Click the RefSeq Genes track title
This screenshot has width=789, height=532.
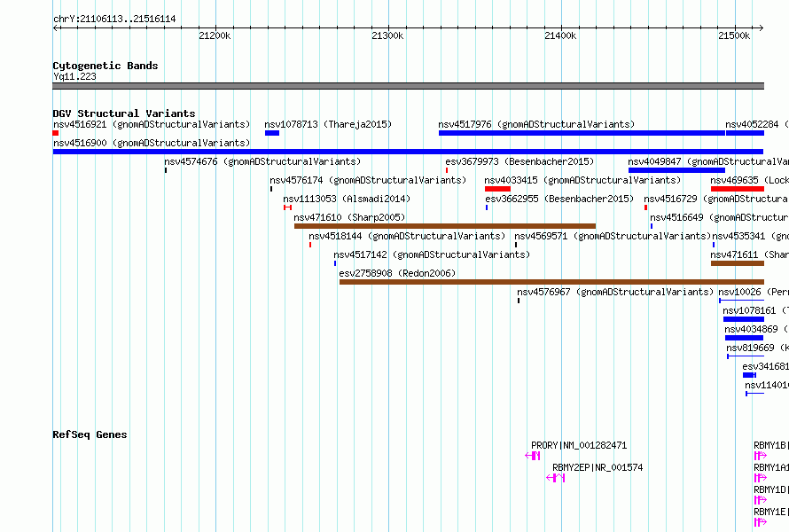(90, 434)
